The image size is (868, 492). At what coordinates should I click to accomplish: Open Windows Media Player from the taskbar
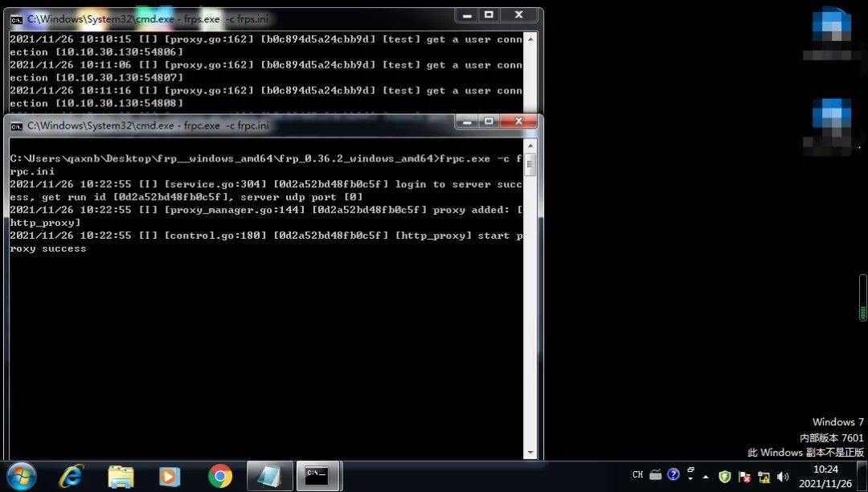pos(170,477)
